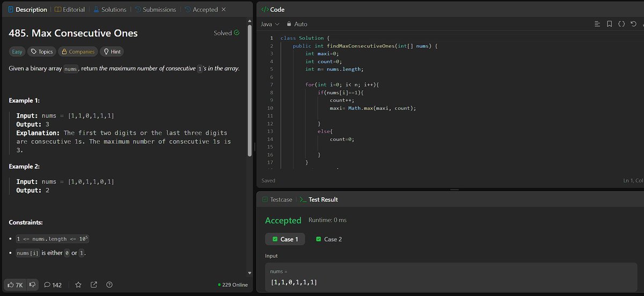The width and height of the screenshot is (644, 296).
Task: Open the Topics tag
Action: 42,52
